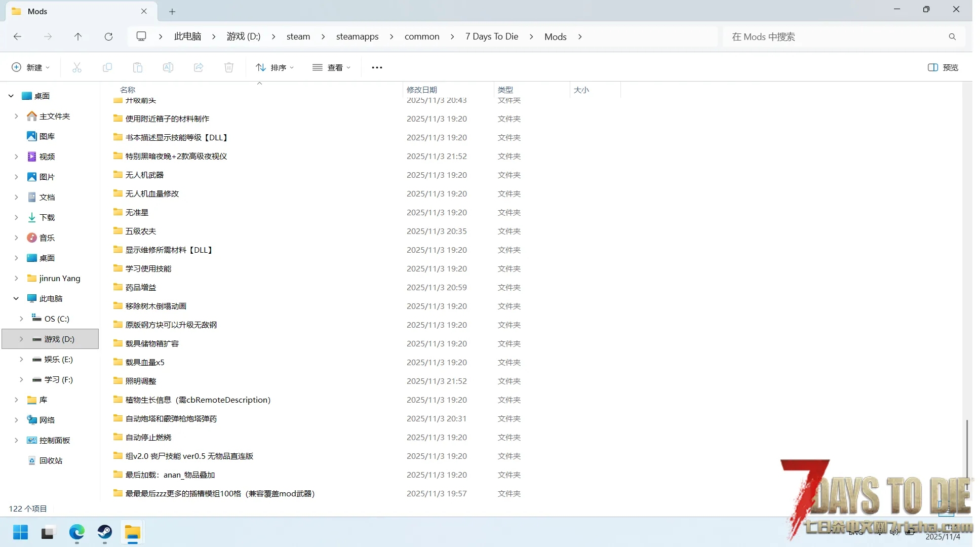Open Steam from the taskbar

[105, 532]
